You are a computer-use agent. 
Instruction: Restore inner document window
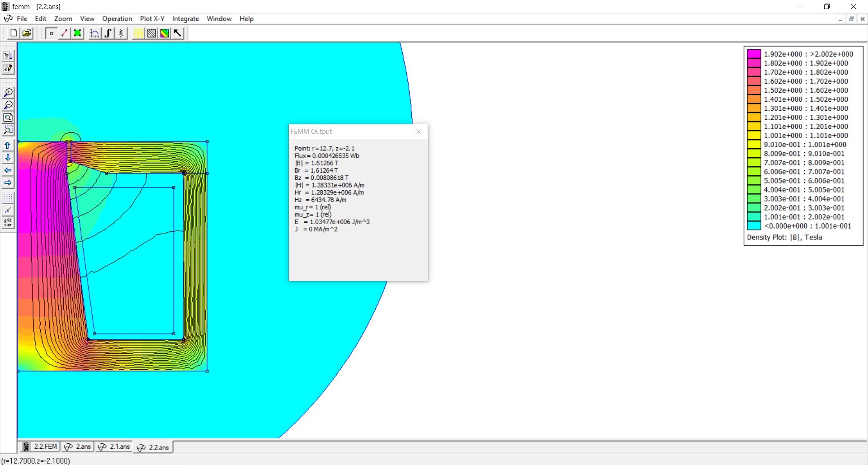pyautogui.click(x=851, y=19)
